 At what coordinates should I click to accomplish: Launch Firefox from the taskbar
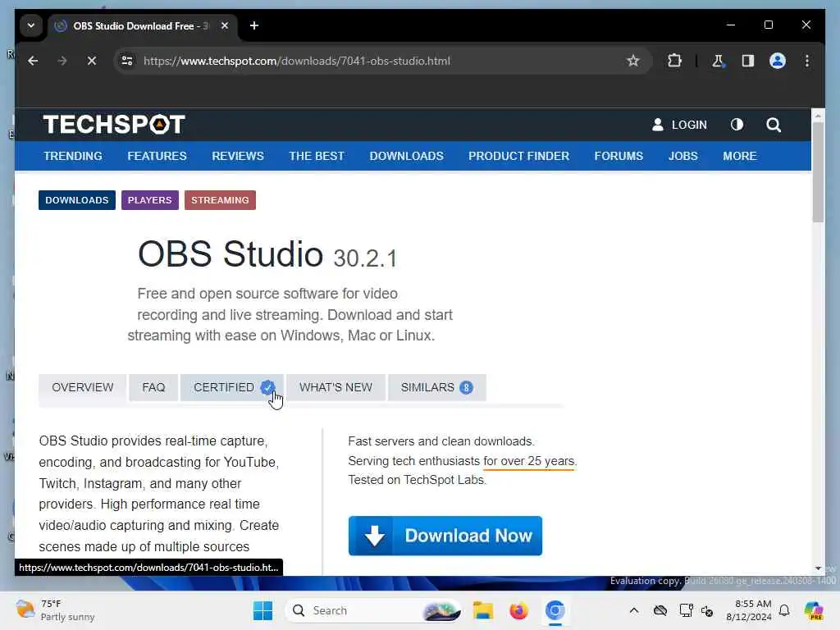pos(518,610)
